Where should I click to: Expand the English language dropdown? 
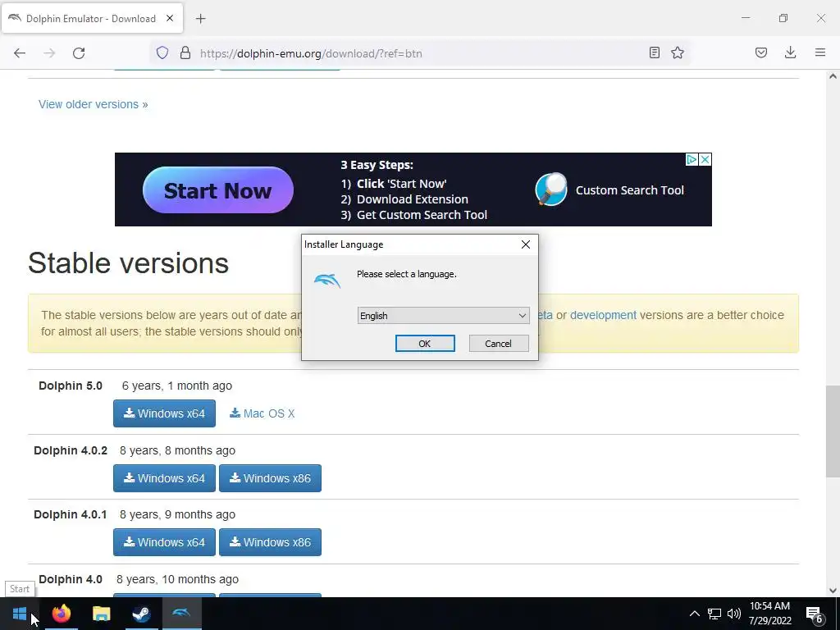tap(444, 316)
